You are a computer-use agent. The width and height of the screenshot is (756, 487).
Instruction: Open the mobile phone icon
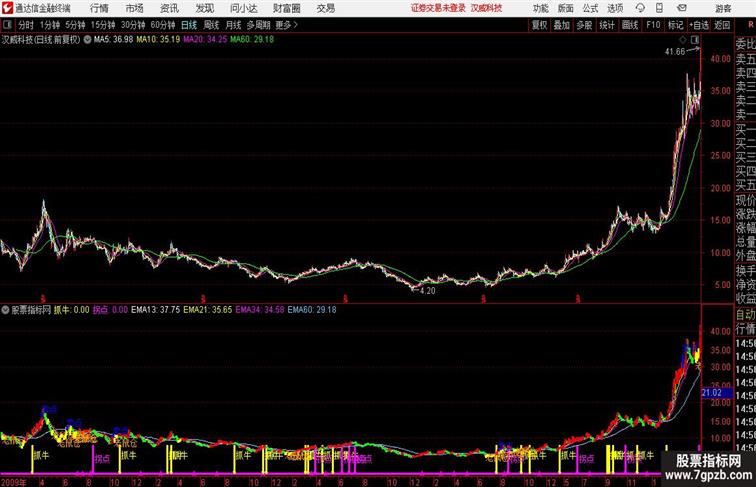point(659,8)
